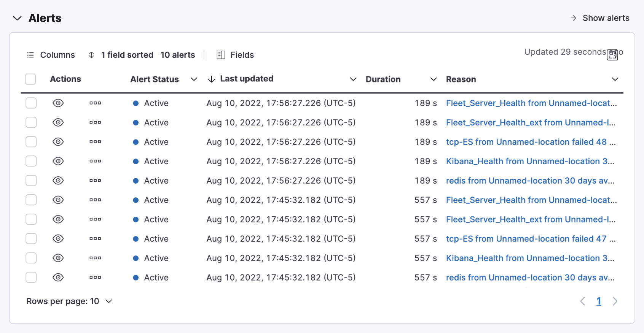Screen dimensions: 644x333
Task: Go to next page of alerts
Action: tap(615, 301)
